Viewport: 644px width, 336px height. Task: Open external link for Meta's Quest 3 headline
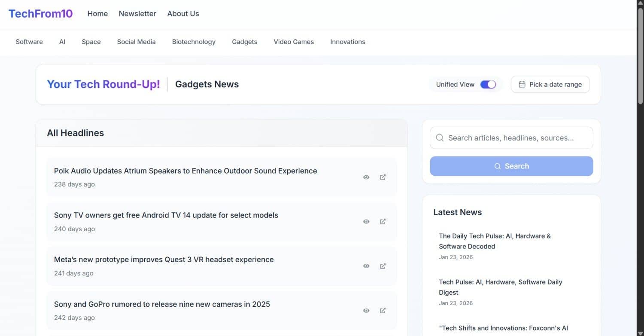[383, 266]
